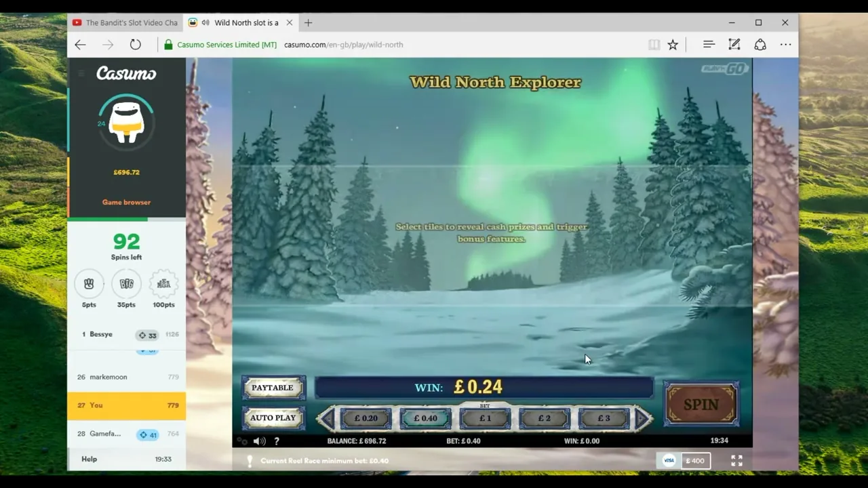Open AUTO PLAY settings
Screen dimensions: 868x488
(x=273, y=418)
